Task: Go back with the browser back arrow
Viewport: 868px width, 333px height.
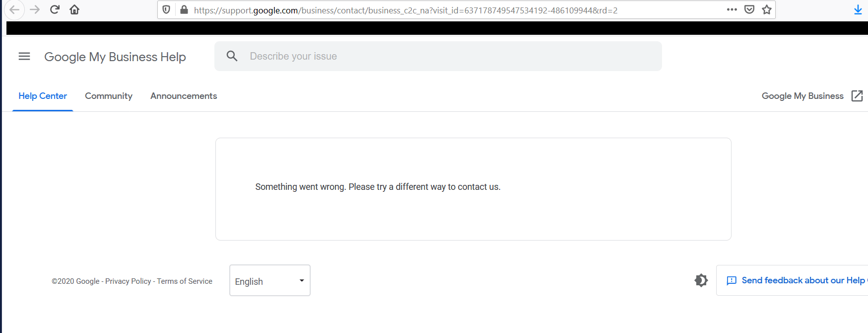Action: click(x=14, y=9)
